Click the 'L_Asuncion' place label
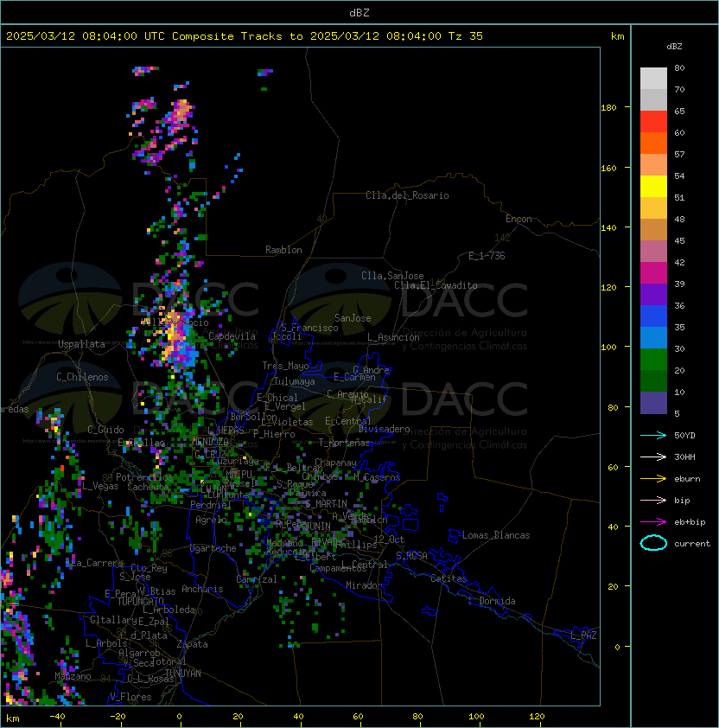 tap(393, 337)
